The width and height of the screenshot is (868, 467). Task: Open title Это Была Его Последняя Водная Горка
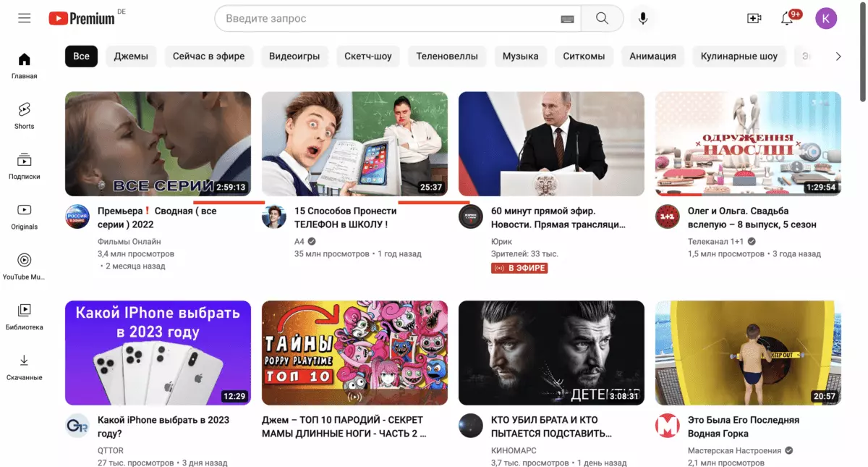[x=744, y=426]
